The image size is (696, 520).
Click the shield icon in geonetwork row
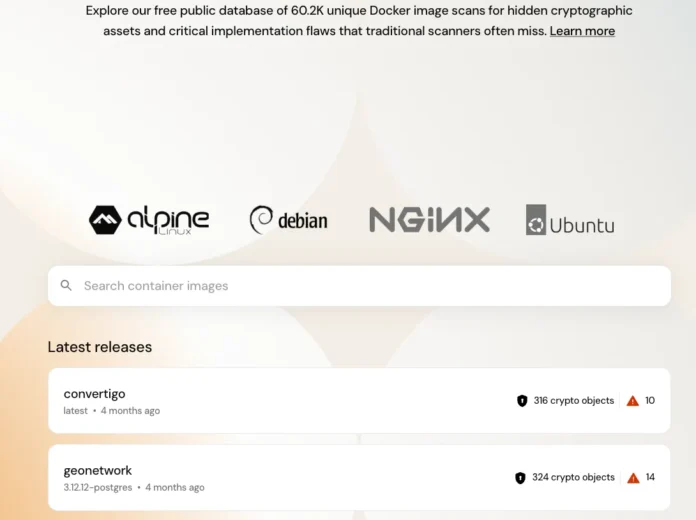pos(520,478)
